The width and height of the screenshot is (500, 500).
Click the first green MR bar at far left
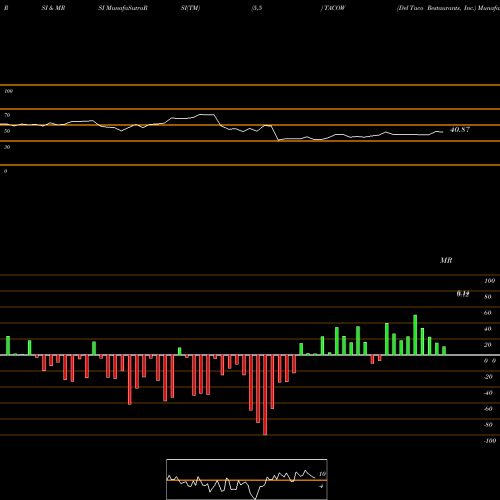click(x=8, y=346)
